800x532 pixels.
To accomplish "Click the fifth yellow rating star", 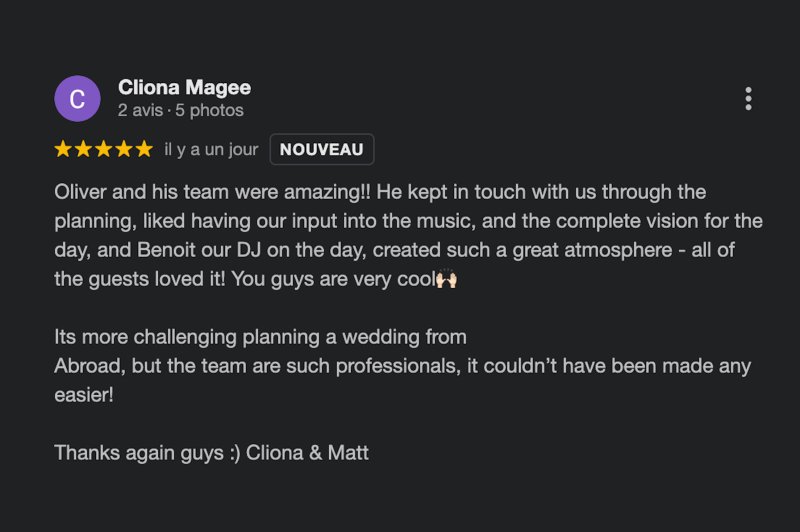I will point(144,149).
